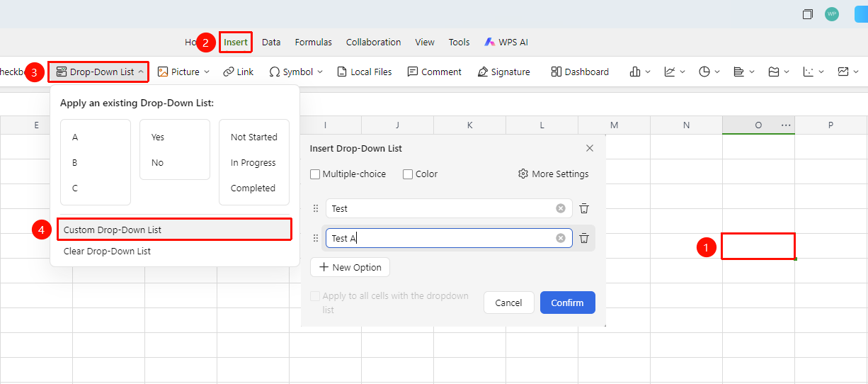868x384 pixels.
Task: Insert a horizontal bar chart
Action: [x=739, y=72]
